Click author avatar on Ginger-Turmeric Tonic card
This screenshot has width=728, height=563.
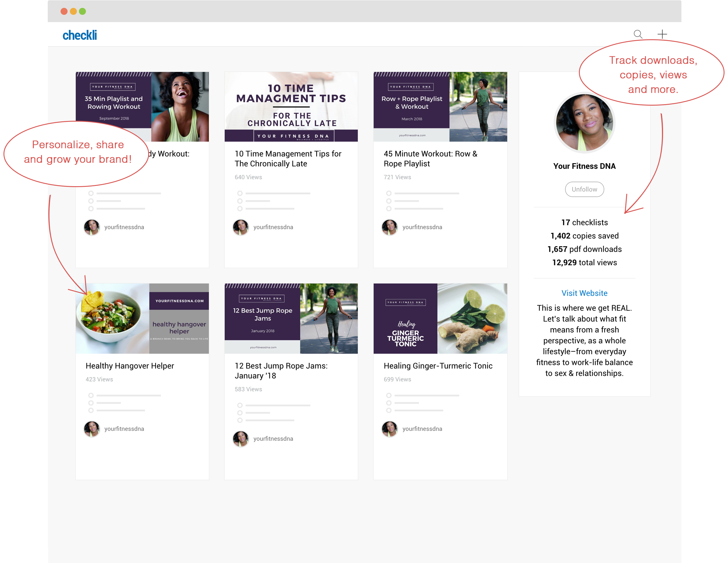click(389, 429)
